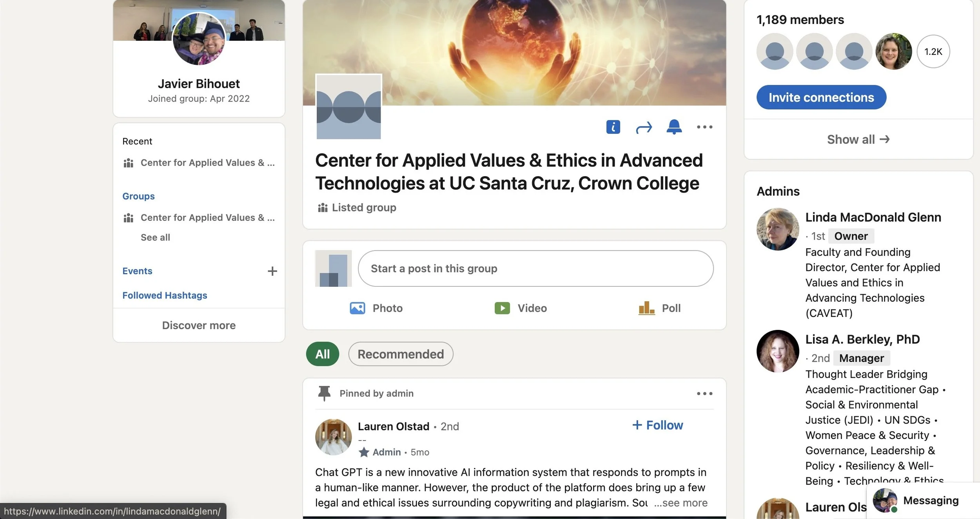The width and height of the screenshot is (980, 519).
Task: Switch to the Recommended feed filter
Action: tap(401, 354)
